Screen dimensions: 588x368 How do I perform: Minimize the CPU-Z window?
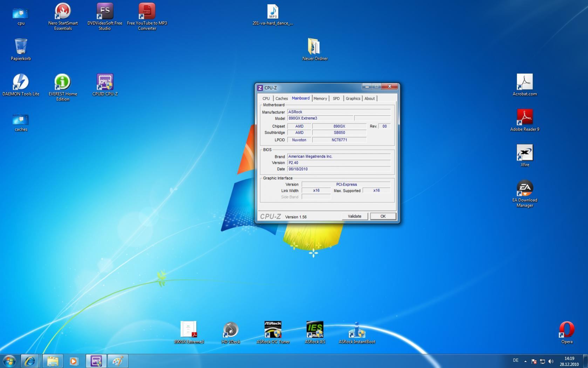click(x=367, y=87)
